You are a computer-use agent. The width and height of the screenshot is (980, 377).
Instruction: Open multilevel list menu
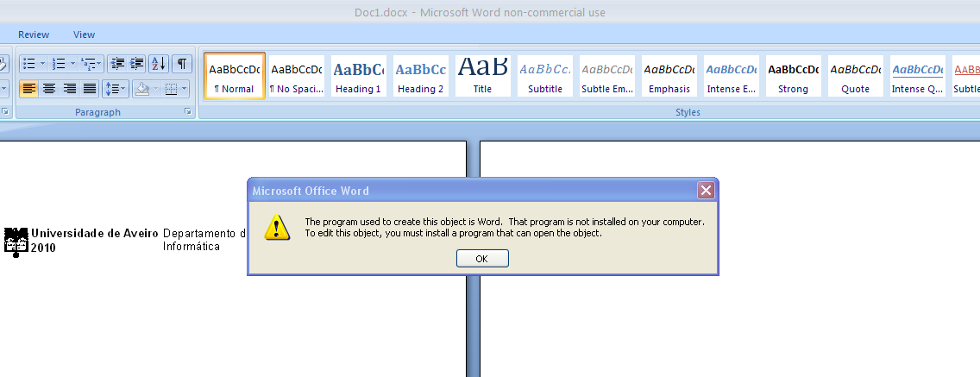tap(91, 63)
